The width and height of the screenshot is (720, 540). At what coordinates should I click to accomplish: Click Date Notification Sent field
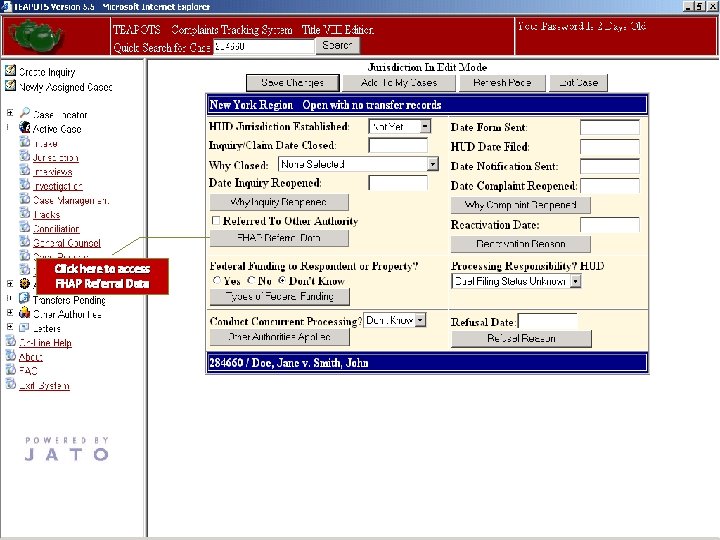pyautogui.click(x=610, y=166)
